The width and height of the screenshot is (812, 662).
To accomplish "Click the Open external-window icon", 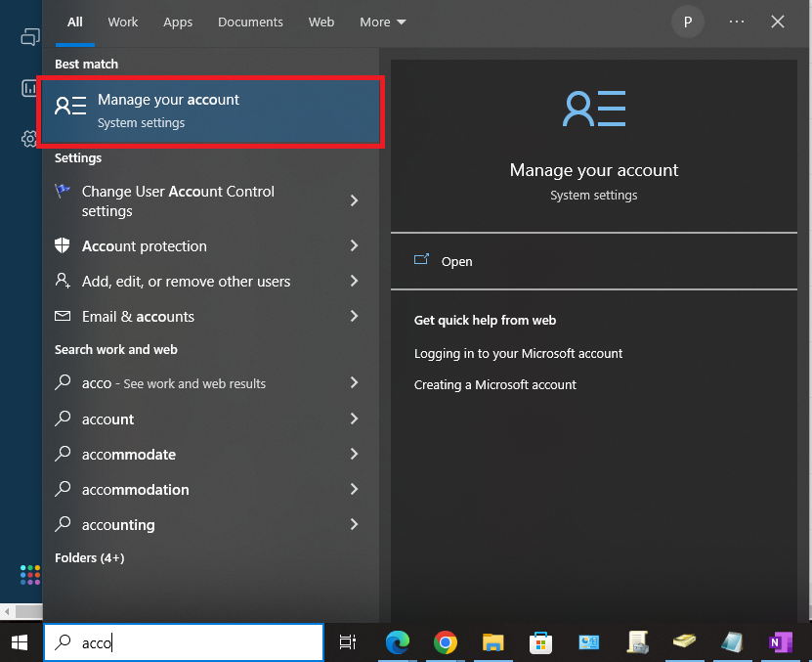I will (x=421, y=259).
